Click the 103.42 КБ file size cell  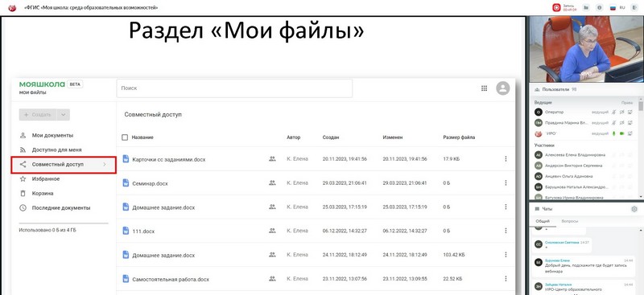[454, 255]
